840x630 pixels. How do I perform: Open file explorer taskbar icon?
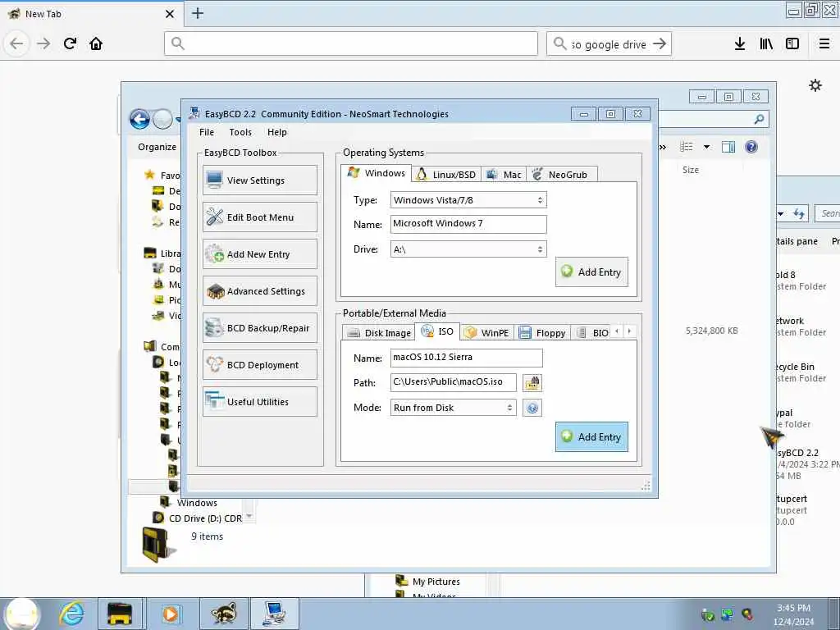click(120, 614)
